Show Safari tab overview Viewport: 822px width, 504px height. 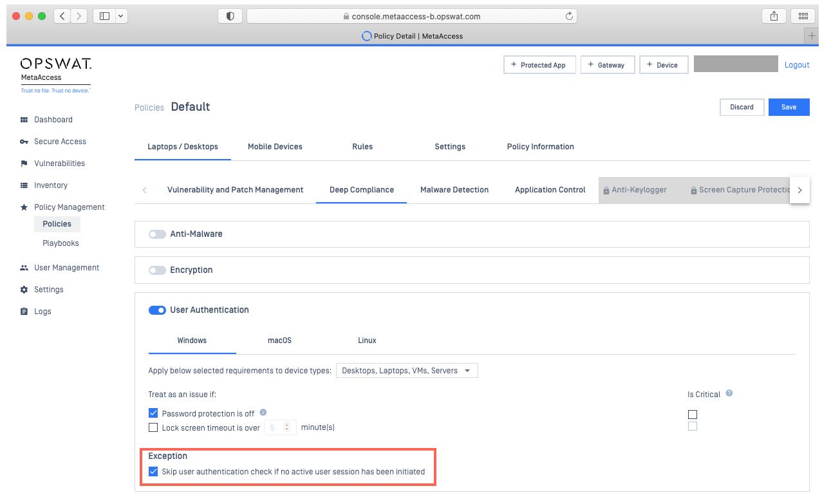click(803, 16)
